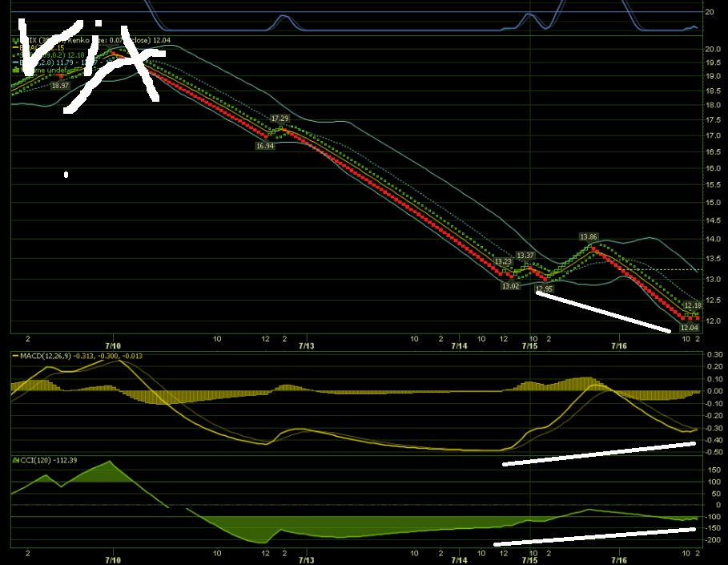Click the VIX Renko chart-type icon in legend

click(16, 41)
